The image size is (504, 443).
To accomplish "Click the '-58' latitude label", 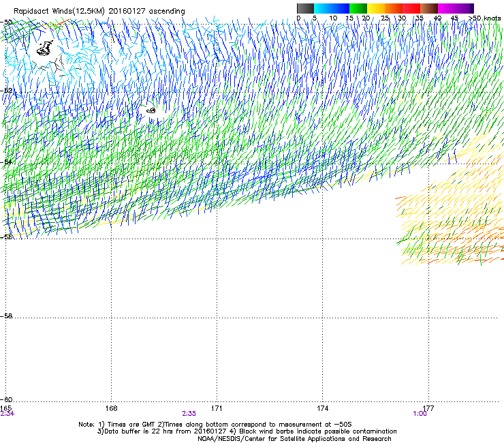I will pyautogui.click(x=6, y=316).
